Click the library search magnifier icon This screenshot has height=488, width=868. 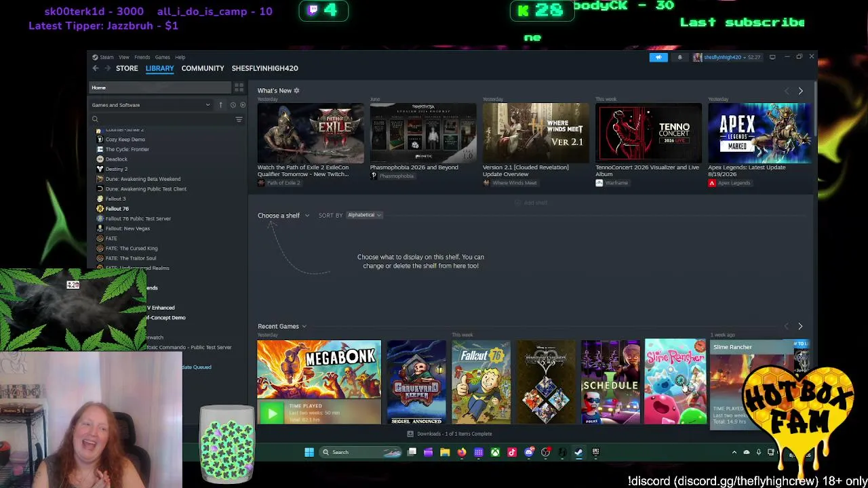pyautogui.click(x=95, y=119)
